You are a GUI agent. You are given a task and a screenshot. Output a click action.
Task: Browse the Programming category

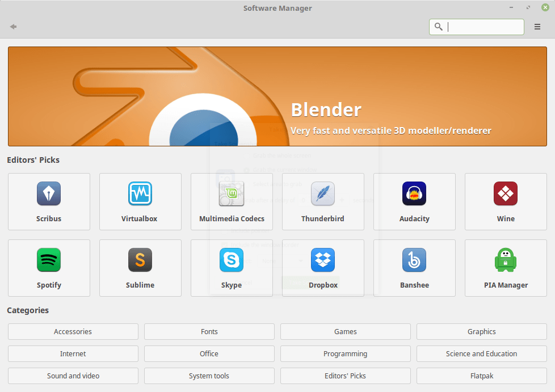(346, 354)
